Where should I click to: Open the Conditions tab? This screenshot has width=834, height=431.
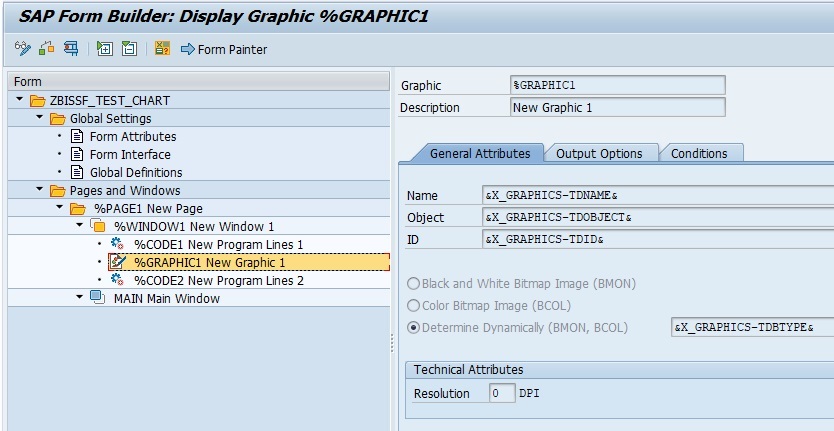699,153
